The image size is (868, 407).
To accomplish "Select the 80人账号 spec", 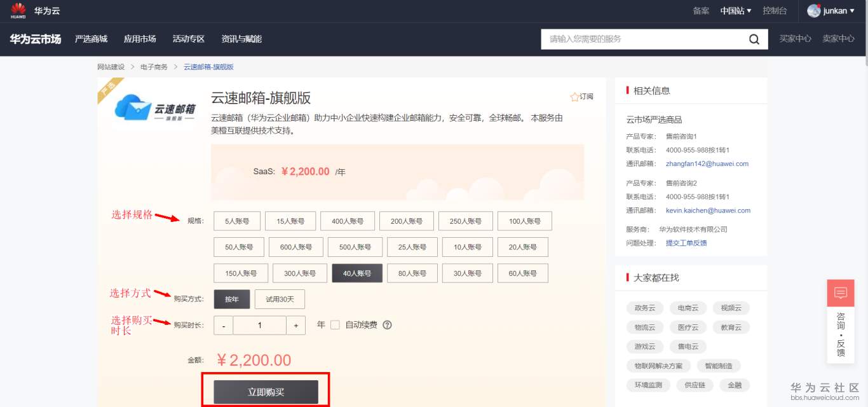I will pos(412,273).
